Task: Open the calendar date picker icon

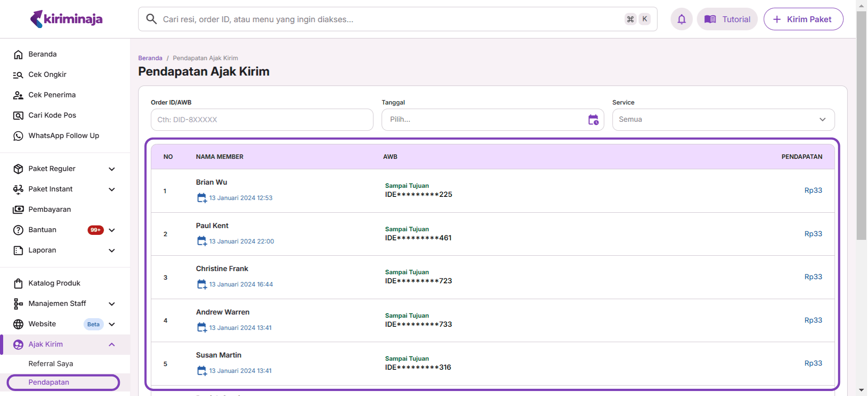Action: (593, 119)
